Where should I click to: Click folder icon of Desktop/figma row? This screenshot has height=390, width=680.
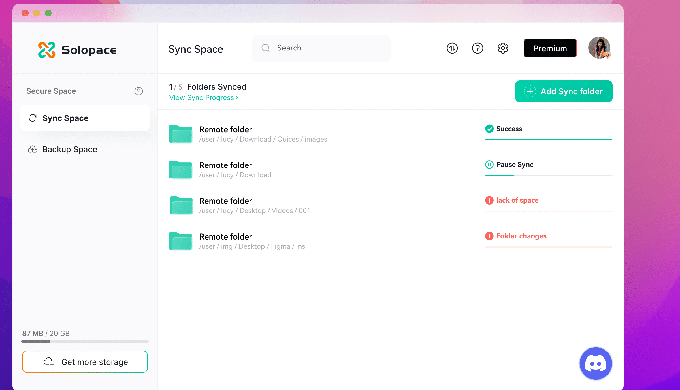[x=180, y=241]
